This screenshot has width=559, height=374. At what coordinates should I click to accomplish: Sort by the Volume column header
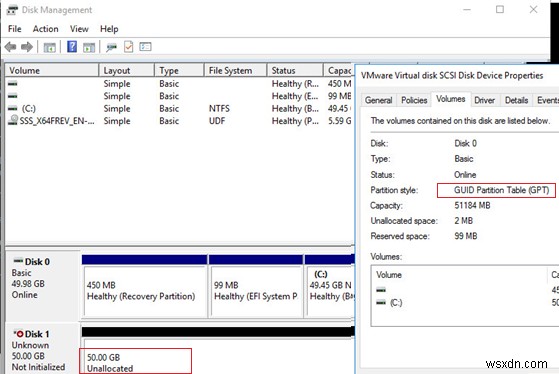[x=52, y=70]
